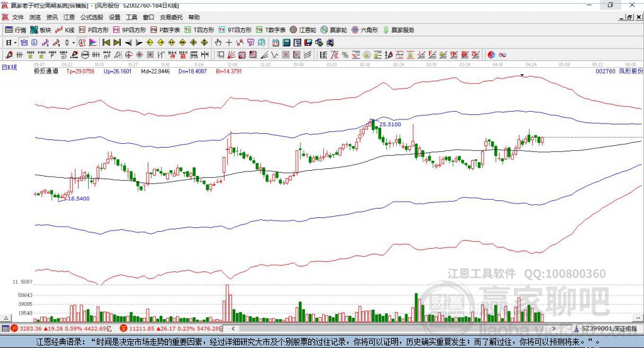Click the 18.5400 low price label
The image size is (644, 348).
point(79,198)
